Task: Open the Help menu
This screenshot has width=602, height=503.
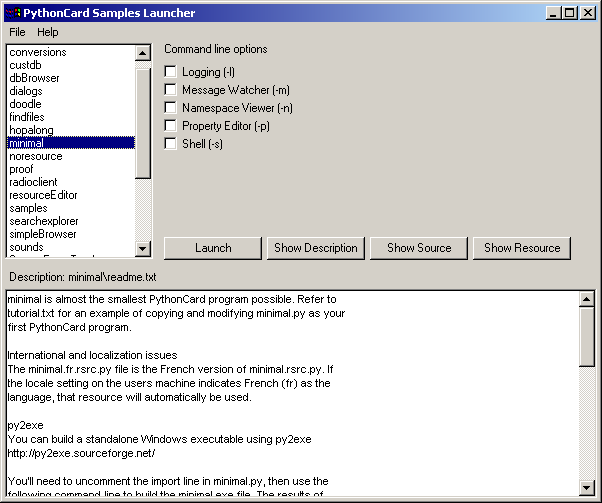Action: (48, 32)
